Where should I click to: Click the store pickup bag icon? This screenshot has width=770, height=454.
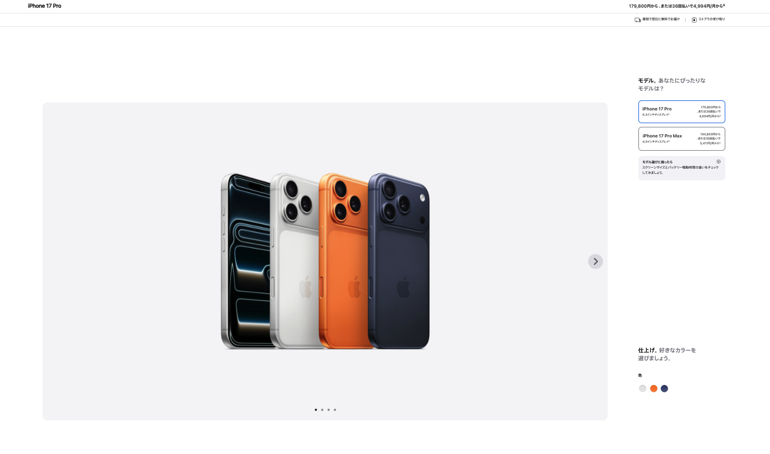pyautogui.click(x=694, y=20)
